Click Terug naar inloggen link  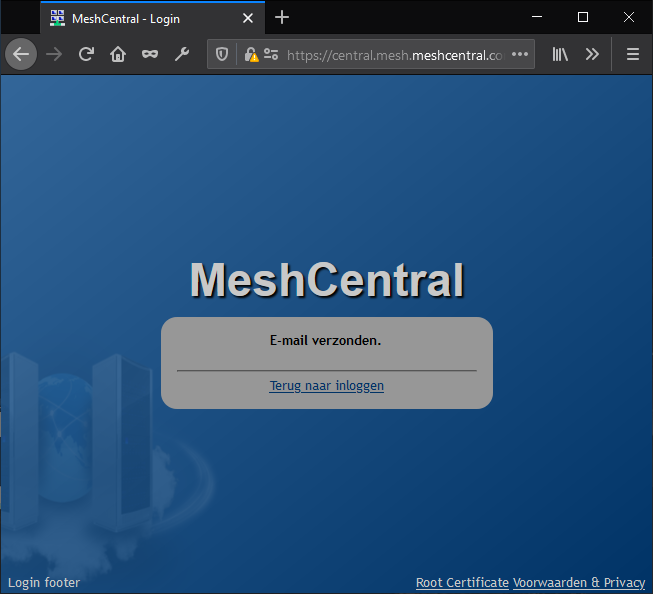pos(326,386)
